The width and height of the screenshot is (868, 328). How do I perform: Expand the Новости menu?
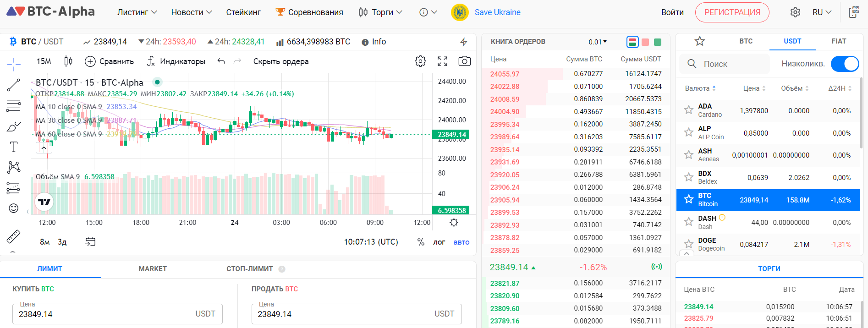192,12
